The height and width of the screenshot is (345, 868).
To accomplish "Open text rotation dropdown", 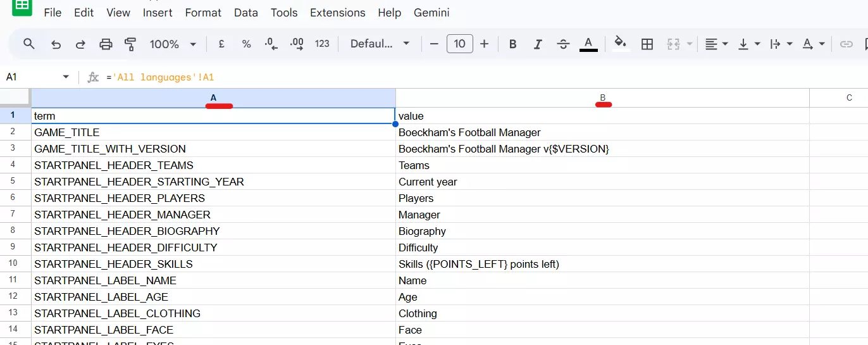I will [814, 44].
